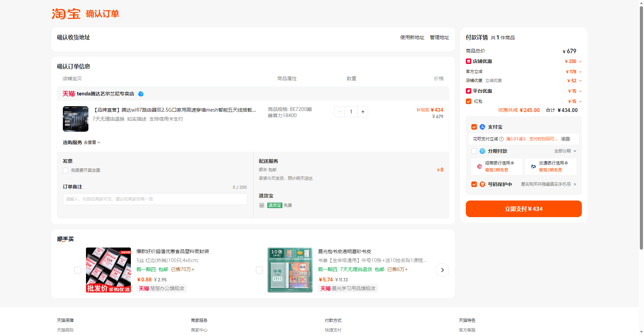Uncheck the 红包 checkbox

[469, 101]
